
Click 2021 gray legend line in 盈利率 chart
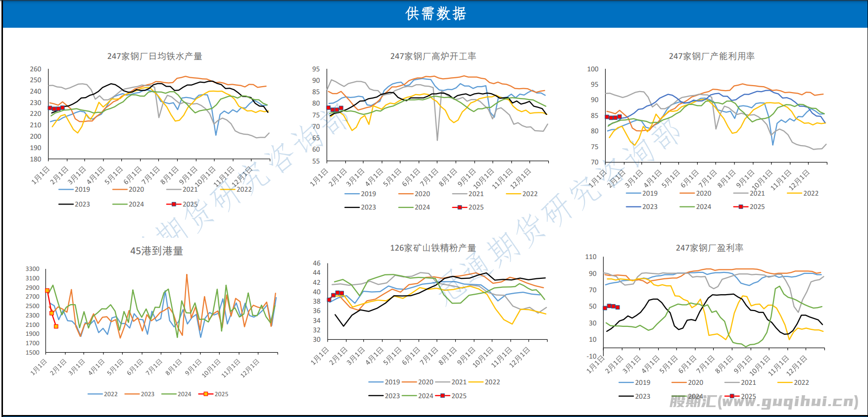point(732,382)
